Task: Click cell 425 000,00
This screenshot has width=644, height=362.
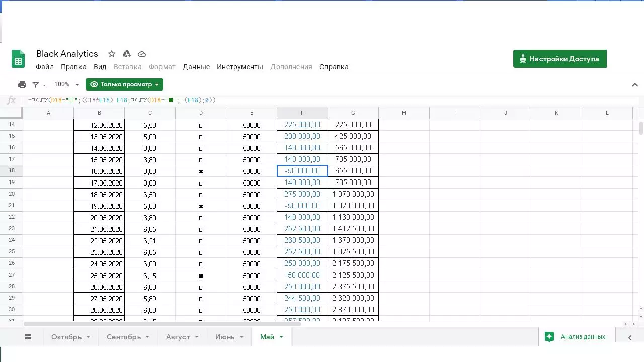Action: click(x=353, y=136)
